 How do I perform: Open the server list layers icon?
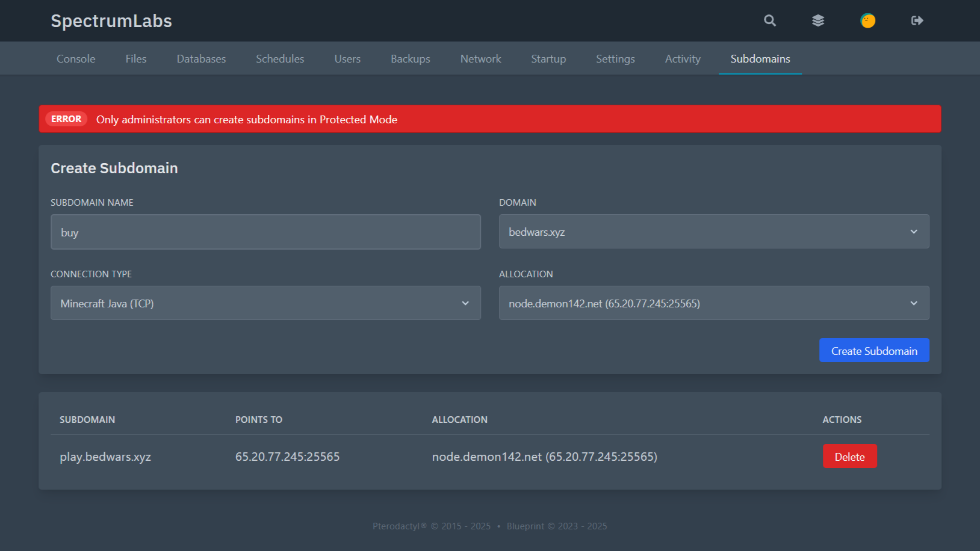coord(818,20)
